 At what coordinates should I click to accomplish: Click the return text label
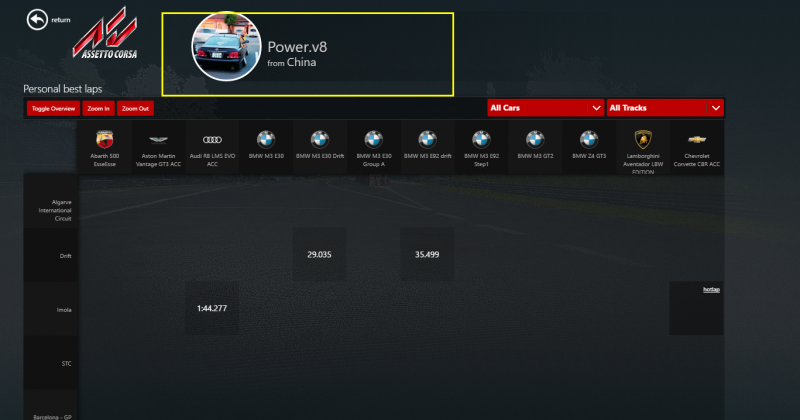point(61,20)
